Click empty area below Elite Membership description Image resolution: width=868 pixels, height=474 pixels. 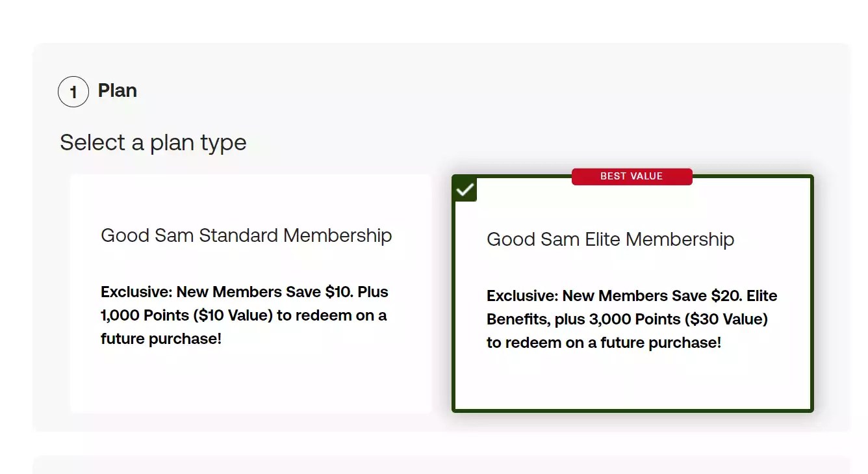click(632, 382)
